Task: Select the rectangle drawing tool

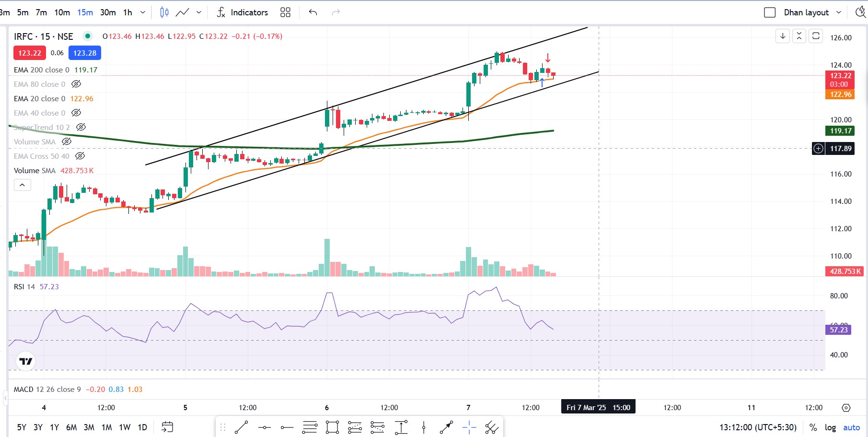Action: point(332,427)
